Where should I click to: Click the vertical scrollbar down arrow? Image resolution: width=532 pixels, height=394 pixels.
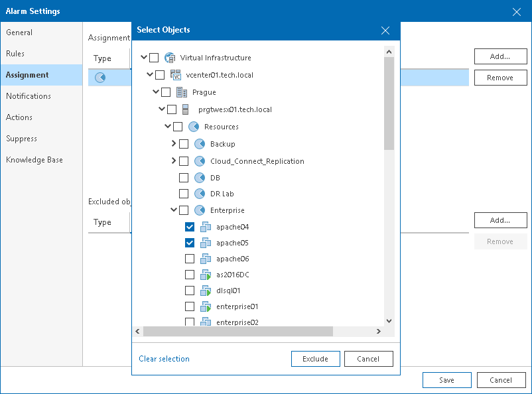click(x=389, y=320)
